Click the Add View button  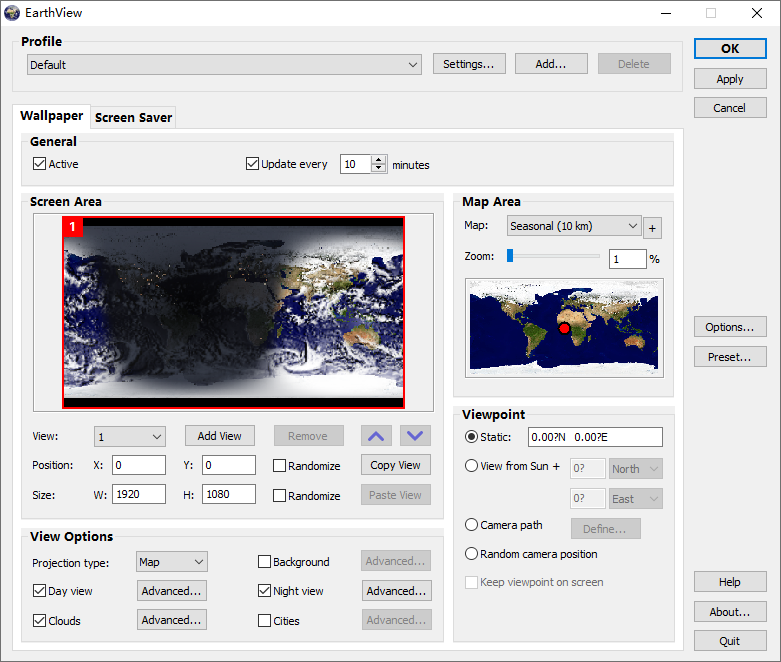(220, 436)
